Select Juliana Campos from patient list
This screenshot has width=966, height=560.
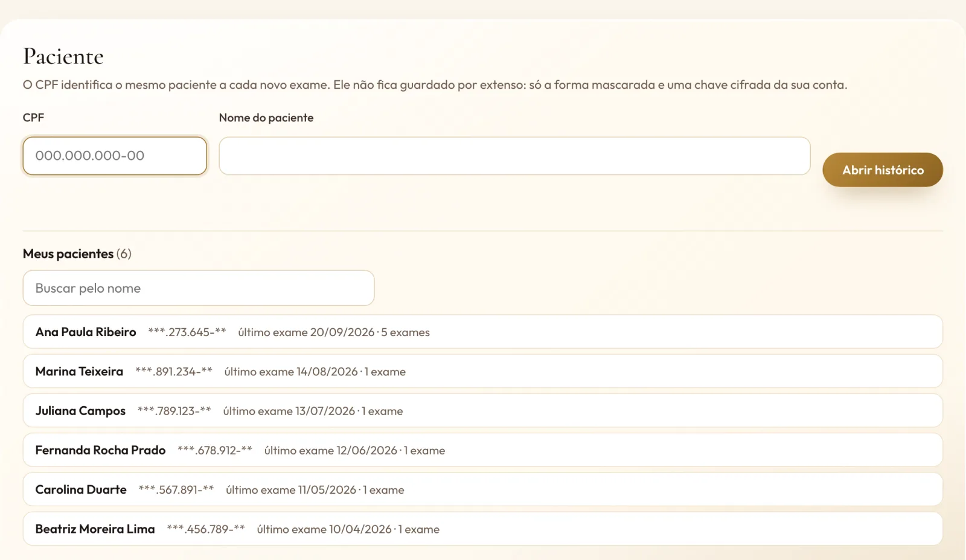pyautogui.click(x=483, y=410)
